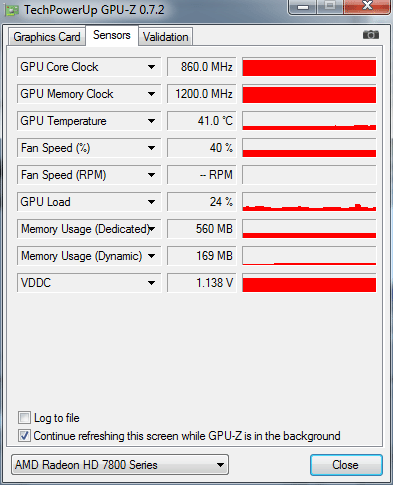Minimize the GPU-Z window

[303, 7]
